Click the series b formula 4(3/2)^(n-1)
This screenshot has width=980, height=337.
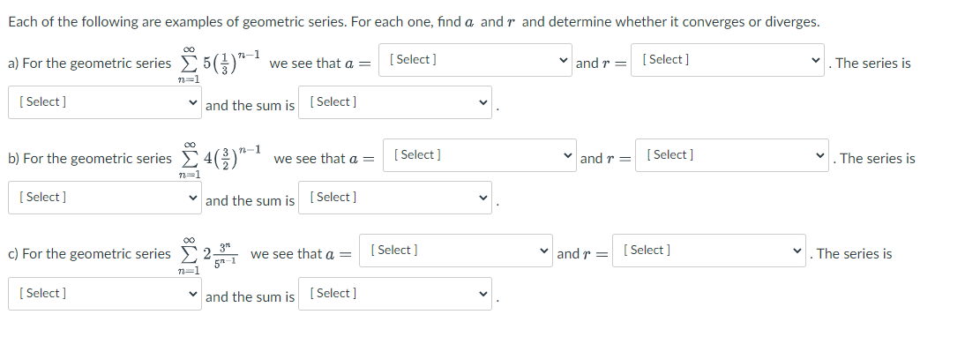tap(222, 158)
